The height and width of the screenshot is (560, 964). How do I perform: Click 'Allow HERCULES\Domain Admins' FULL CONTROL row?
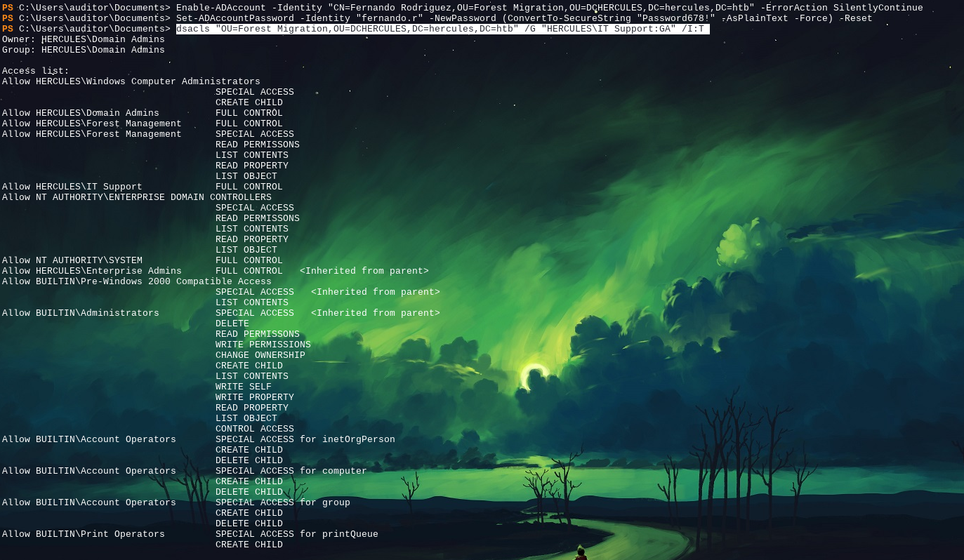143,113
